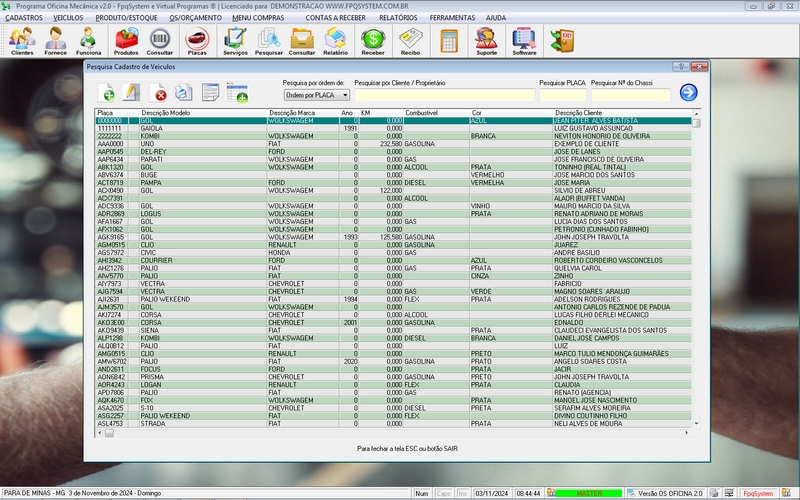Image resolution: width=800 pixels, height=500 pixels.
Task: Click the Receber dollar icon
Action: (373, 40)
